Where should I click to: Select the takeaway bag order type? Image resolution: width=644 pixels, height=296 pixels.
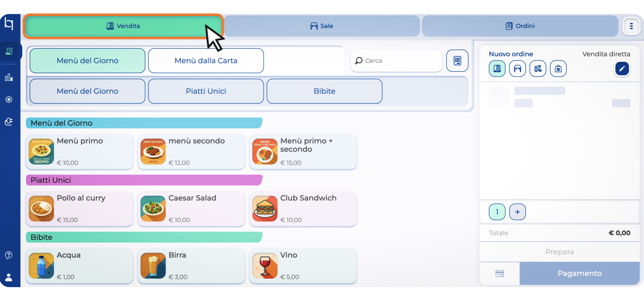click(558, 68)
